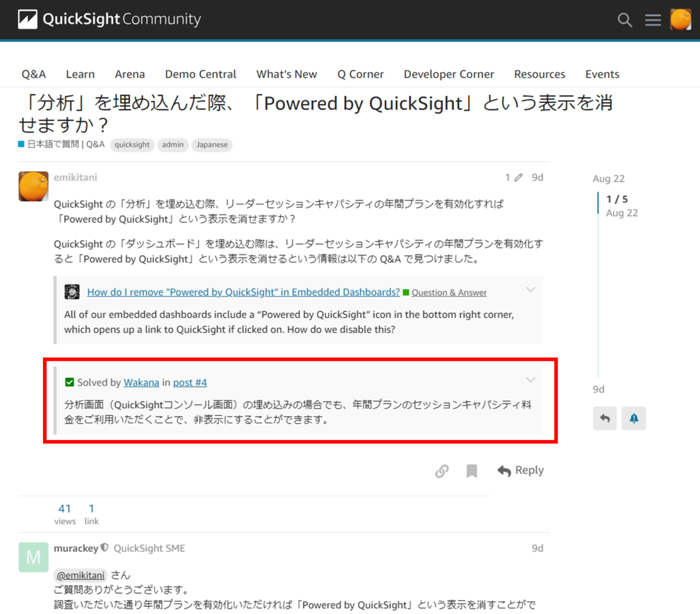The width and height of the screenshot is (700, 614).
Task: Open the search magnifier icon
Action: point(625,20)
